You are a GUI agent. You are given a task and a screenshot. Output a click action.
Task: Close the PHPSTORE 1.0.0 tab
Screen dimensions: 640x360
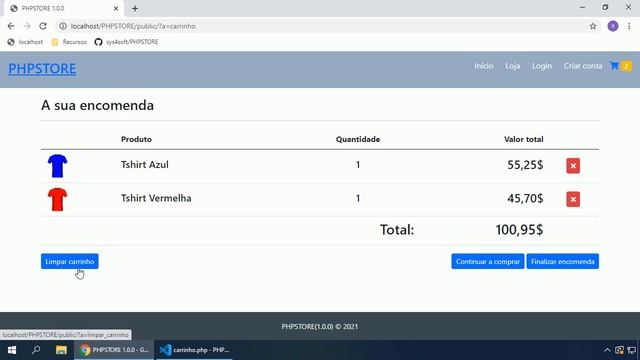(x=116, y=8)
